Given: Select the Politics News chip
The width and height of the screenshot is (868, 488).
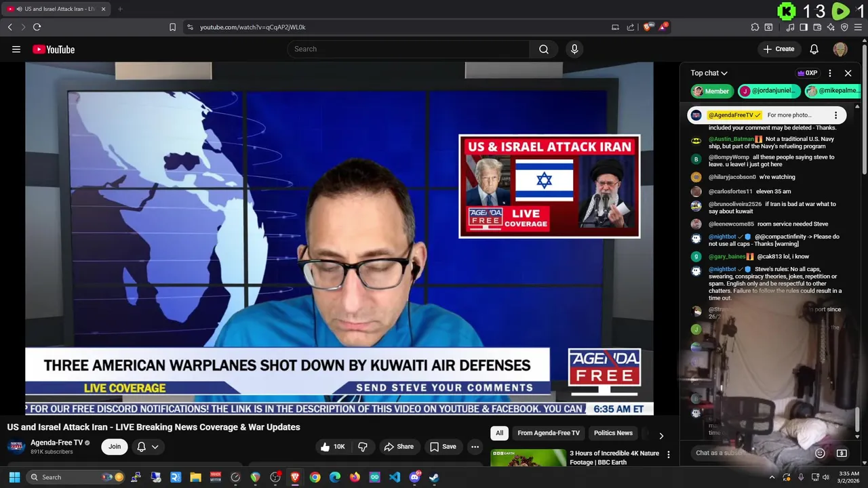Looking at the screenshot, I should (x=613, y=433).
